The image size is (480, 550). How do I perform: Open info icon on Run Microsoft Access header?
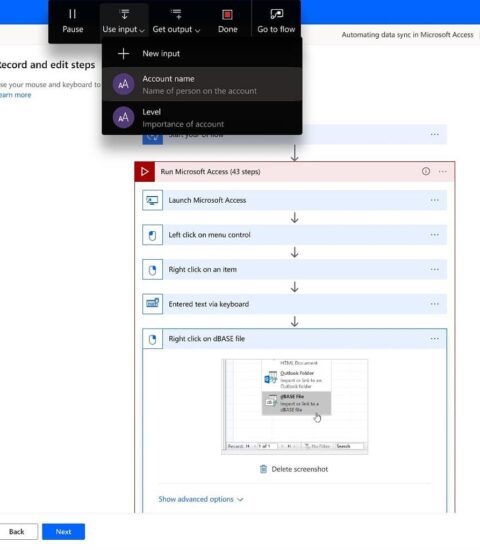426,171
